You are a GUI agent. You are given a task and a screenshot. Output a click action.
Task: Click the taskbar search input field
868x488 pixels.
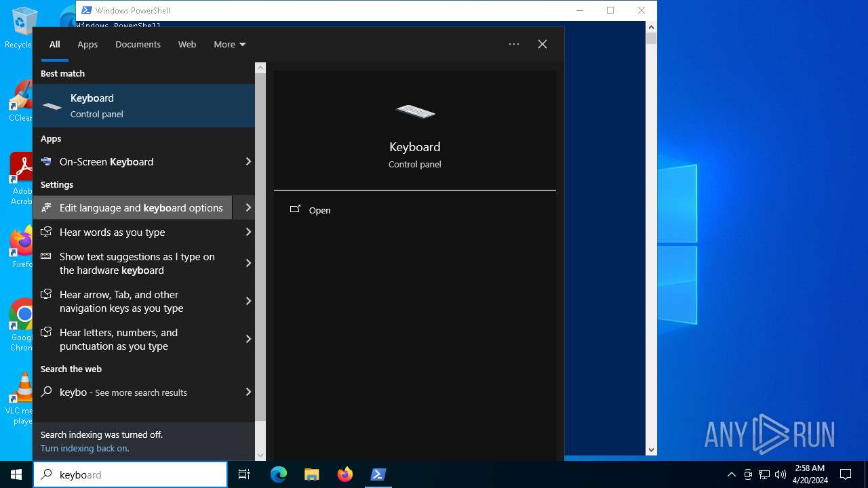tap(130, 474)
